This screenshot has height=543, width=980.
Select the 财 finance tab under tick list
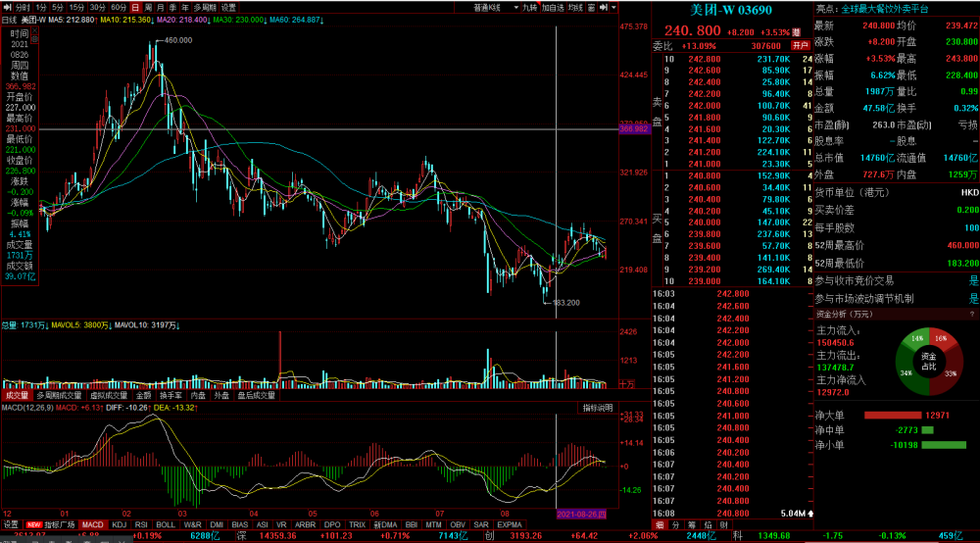tap(724, 525)
